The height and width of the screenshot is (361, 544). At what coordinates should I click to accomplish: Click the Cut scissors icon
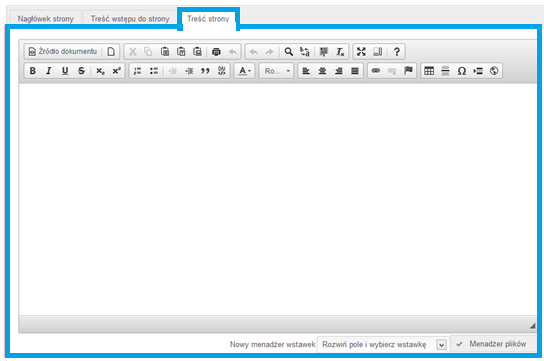[133, 52]
